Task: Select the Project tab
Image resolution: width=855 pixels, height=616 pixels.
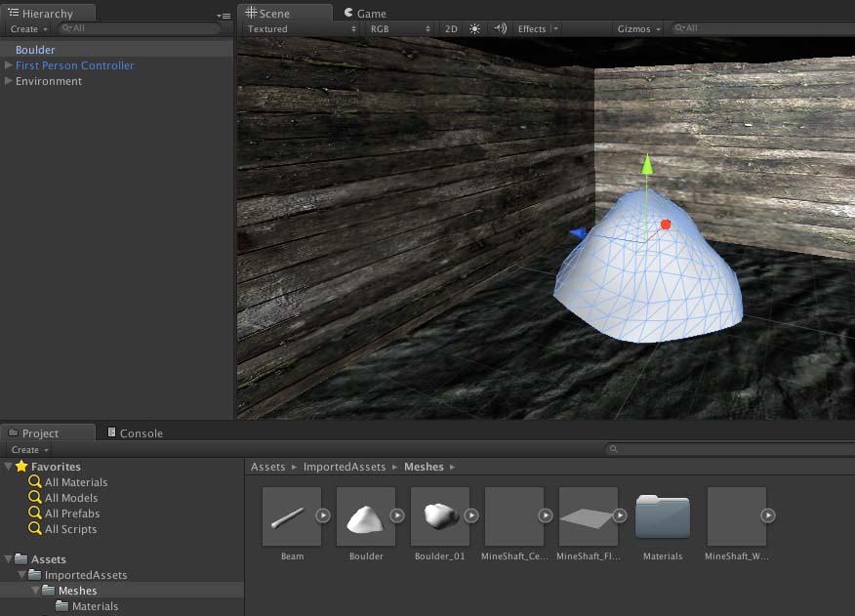Action: (x=48, y=433)
